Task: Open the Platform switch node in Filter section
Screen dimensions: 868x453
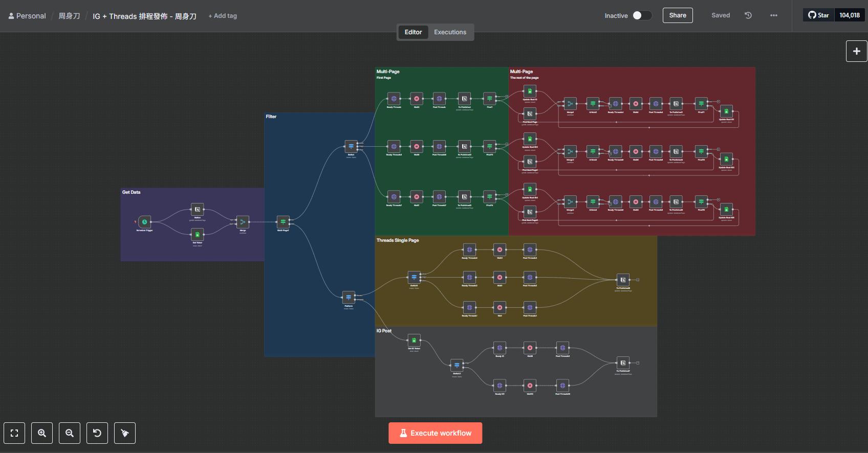Action: (x=349, y=297)
